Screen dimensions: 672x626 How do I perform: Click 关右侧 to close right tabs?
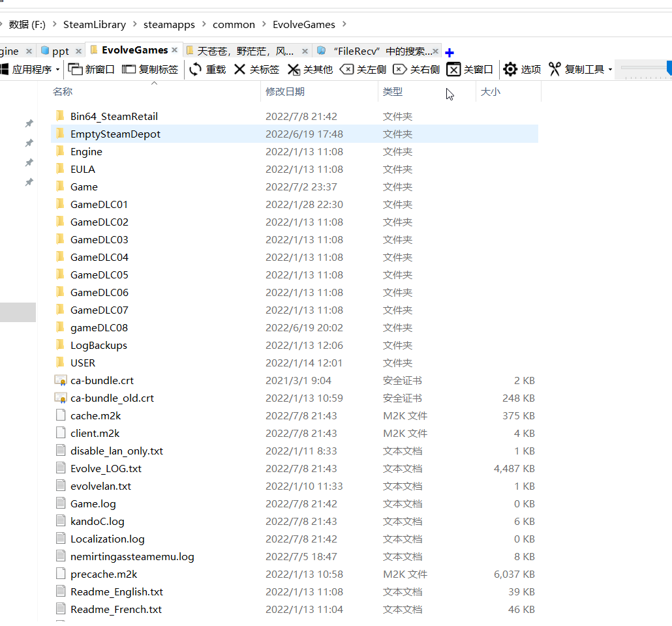click(416, 69)
